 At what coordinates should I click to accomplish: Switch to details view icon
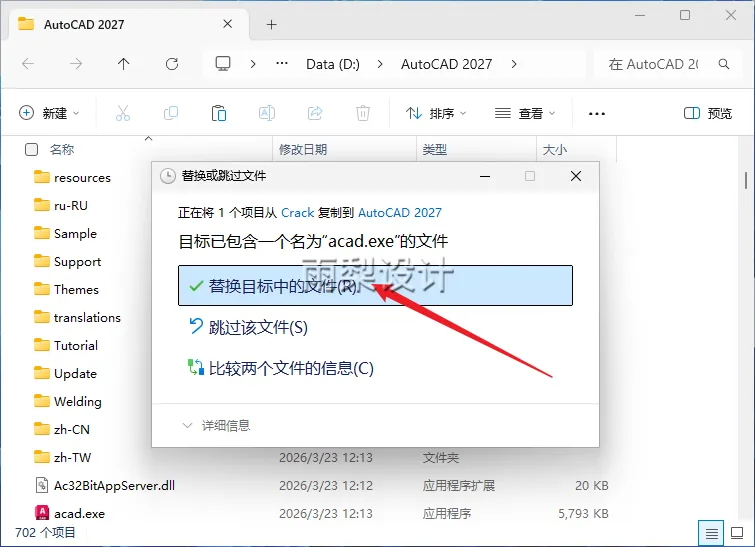[x=711, y=533]
